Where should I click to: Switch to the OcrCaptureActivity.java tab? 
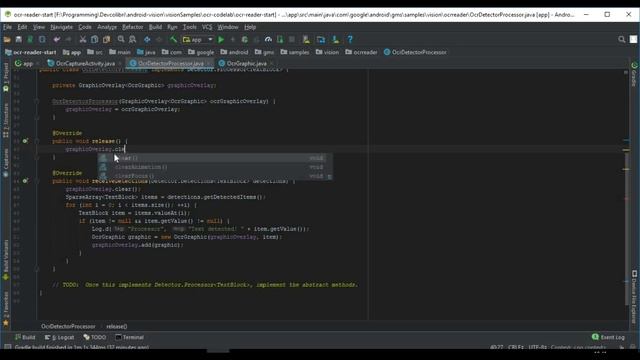[85, 64]
